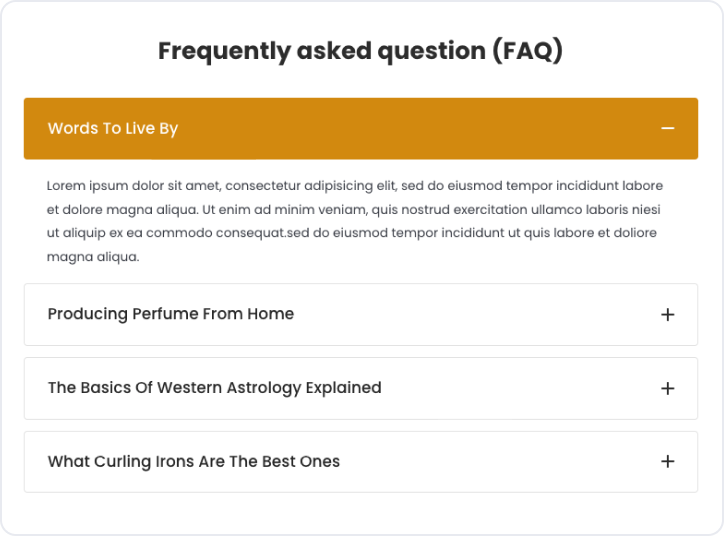Click the answer line starting "ut aliquip ex ea"
Screen dimensions: 724x536
(x=352, y=233)
